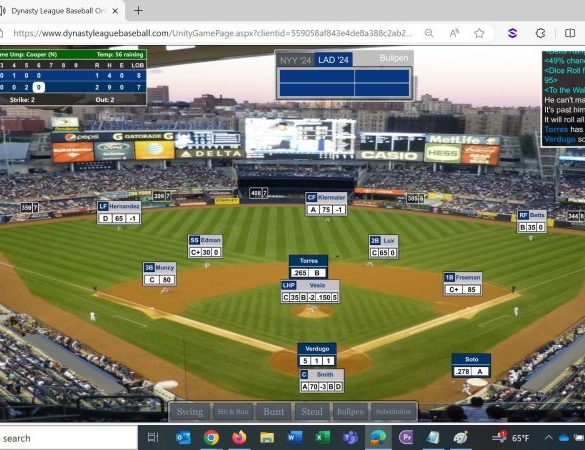Click the Read Aloud icon in address bar
The height and width of the screenshot is (450, 585).
pyautogui.click(x=454, y=33)
